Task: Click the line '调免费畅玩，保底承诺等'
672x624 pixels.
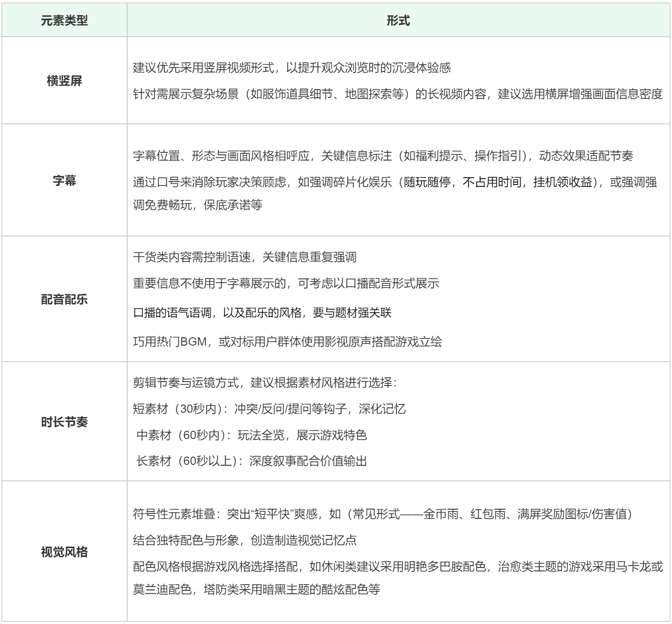Action: 198,205
